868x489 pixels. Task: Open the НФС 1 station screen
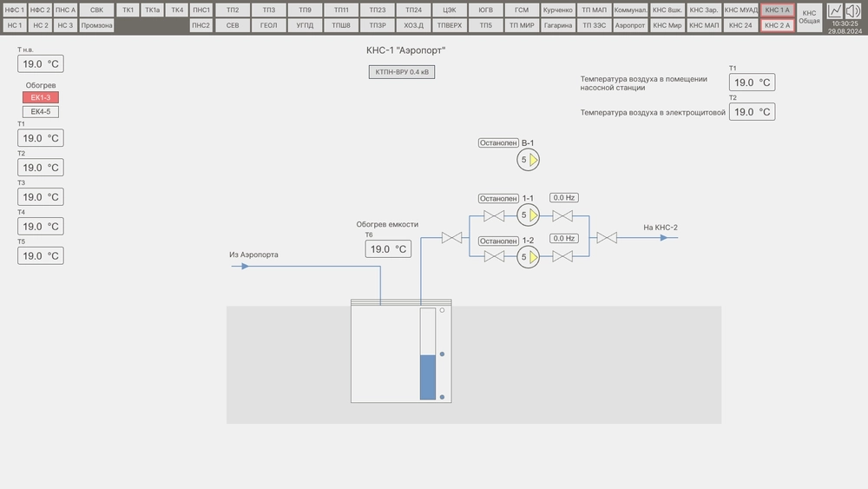14,10
